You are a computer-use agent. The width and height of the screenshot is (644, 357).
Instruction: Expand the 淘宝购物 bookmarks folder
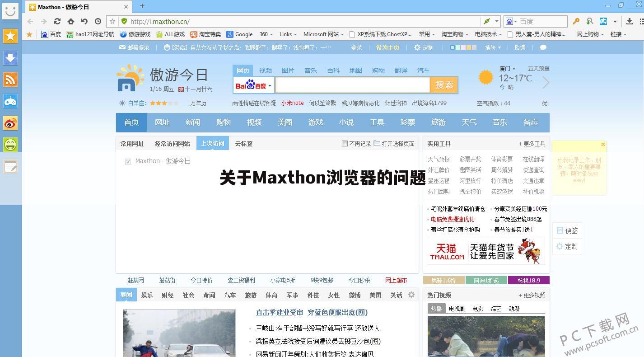455,34
